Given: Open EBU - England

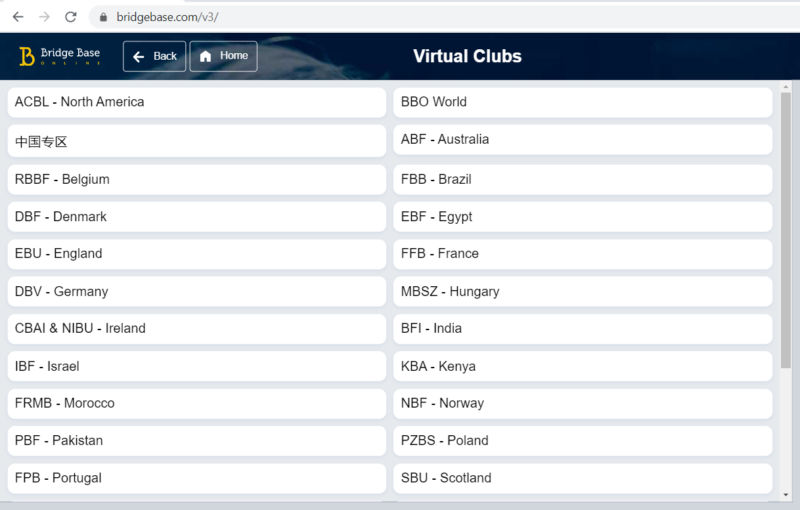Looking at the screenshot, I should click(x=197, y=254).
